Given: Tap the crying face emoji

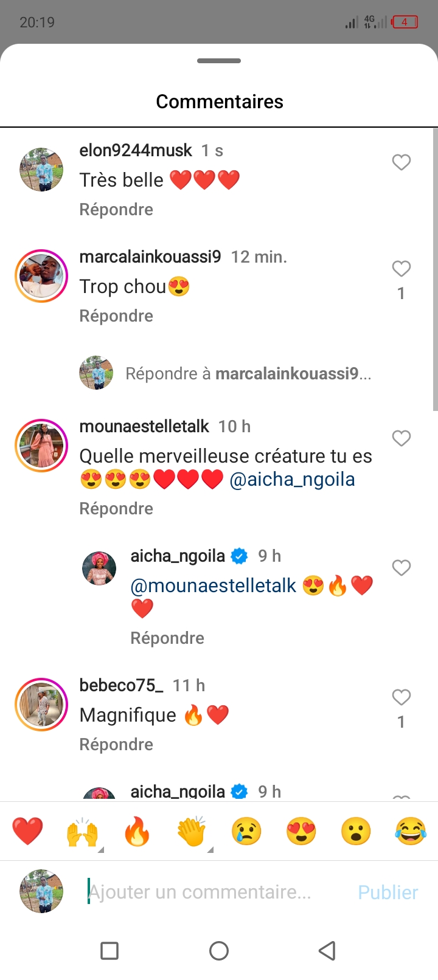Looking at the screenshot, I should point(246,831).
